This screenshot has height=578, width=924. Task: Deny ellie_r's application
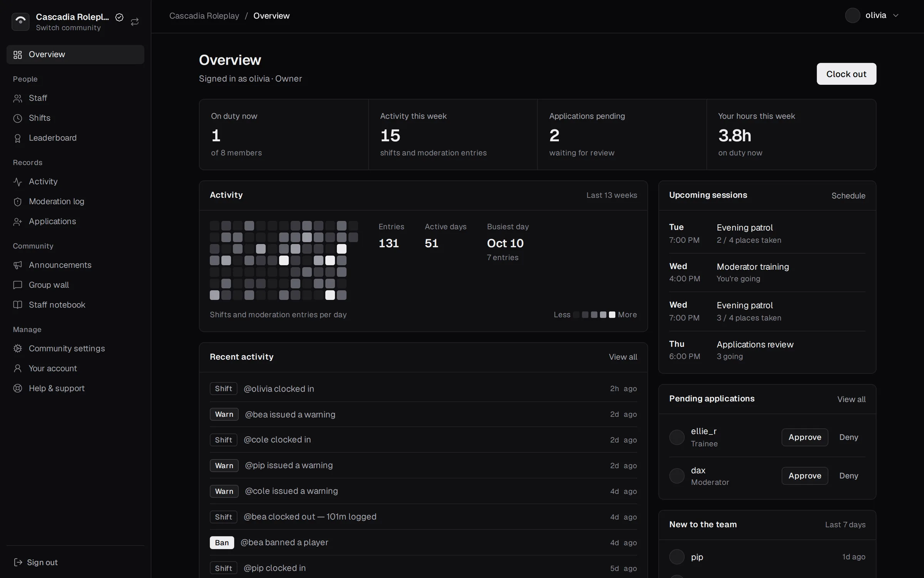pyautogui.click(x=849, y=437)
